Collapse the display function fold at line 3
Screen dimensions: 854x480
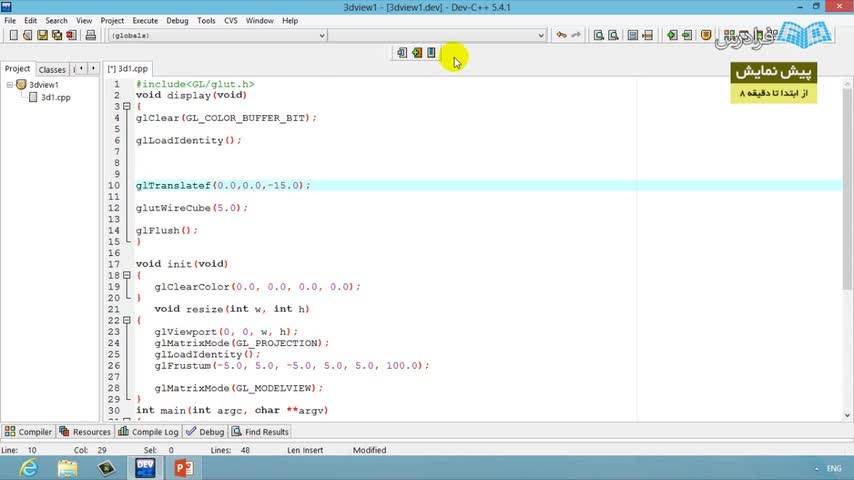(x=126, y=106)
